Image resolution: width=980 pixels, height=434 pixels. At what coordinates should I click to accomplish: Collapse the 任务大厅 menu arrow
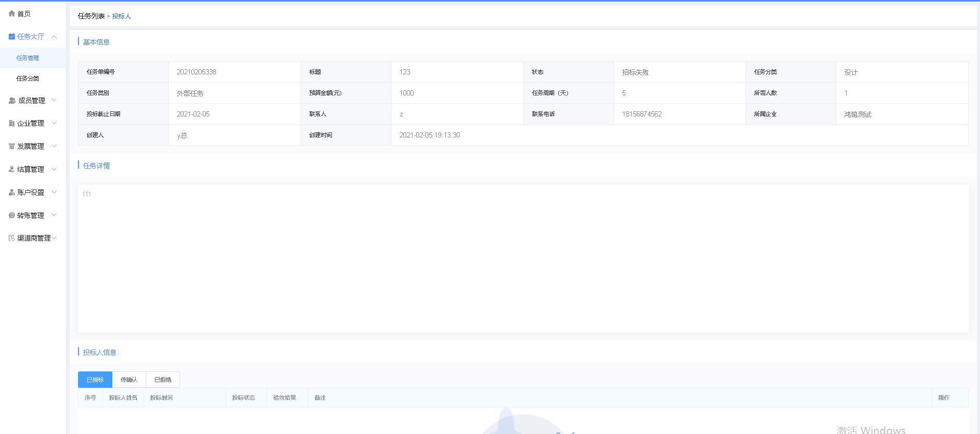[x=54, y=36]
